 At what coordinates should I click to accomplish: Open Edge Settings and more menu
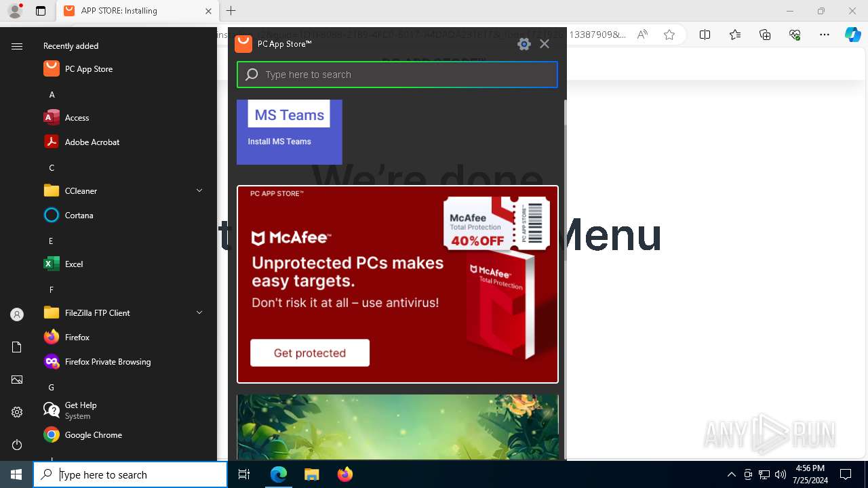[x=825, y=35]
